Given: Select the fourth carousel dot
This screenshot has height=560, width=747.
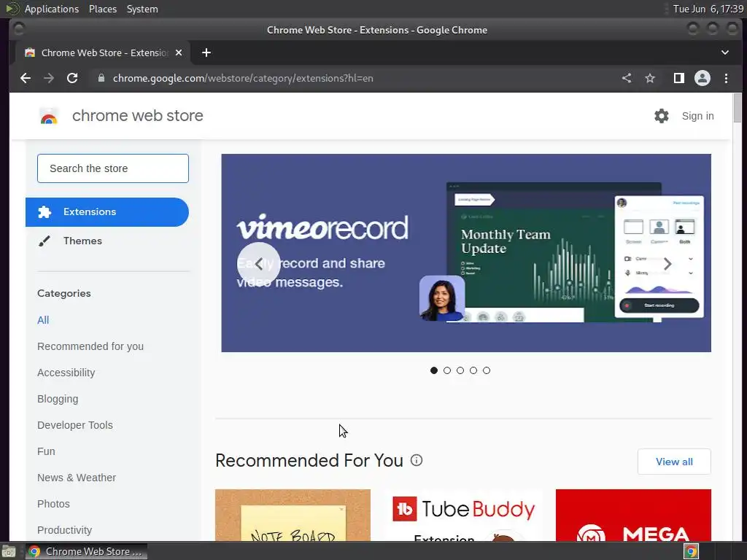Looking at the screenshot, I should (473, 370).
